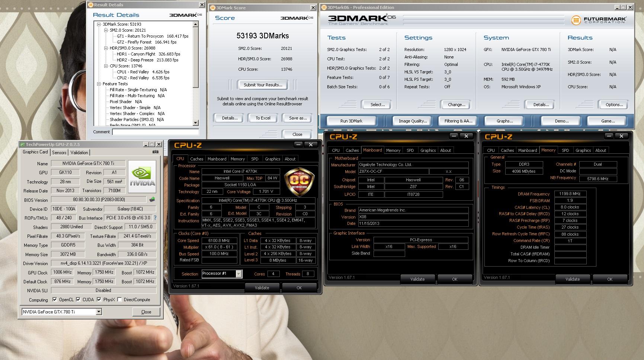Select the CPU2 - Red Valley row
The width and height of the screenshot is (644, 360).
click(143, 78)
